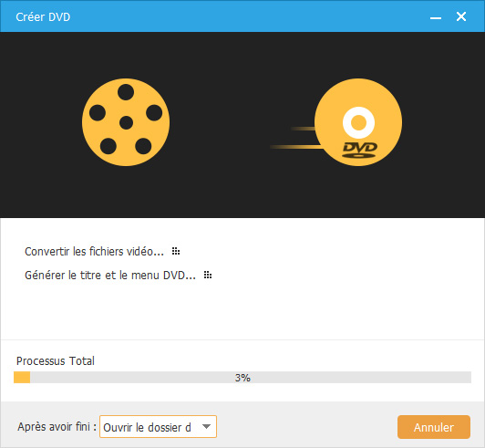Image resolution: width=485 pixels, height=448 pixels.
Task: Click the Convertir les fichiers vidéo status line
Action: click(94, 252)
